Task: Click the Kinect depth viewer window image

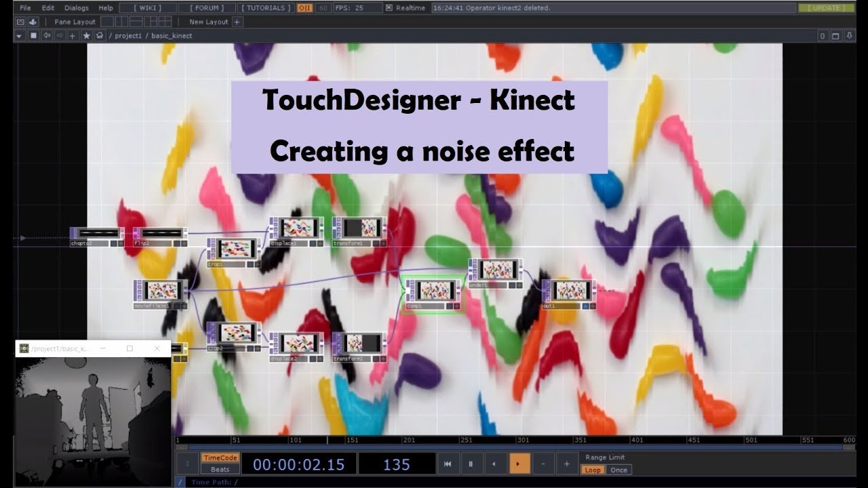Action: pos(93,420)
